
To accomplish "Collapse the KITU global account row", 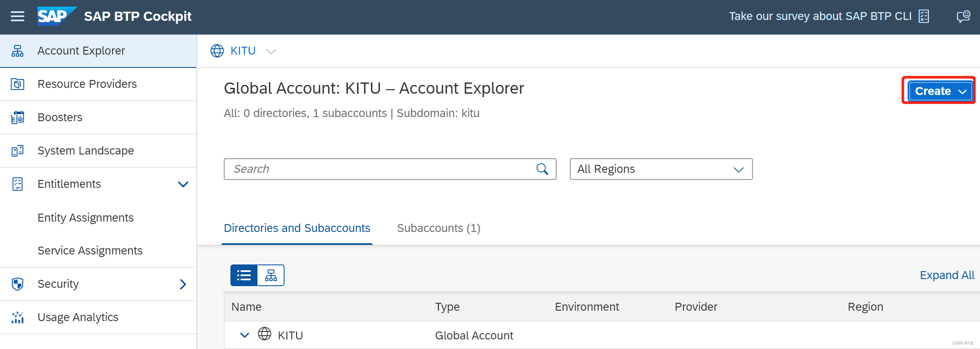I will [245, 335].
